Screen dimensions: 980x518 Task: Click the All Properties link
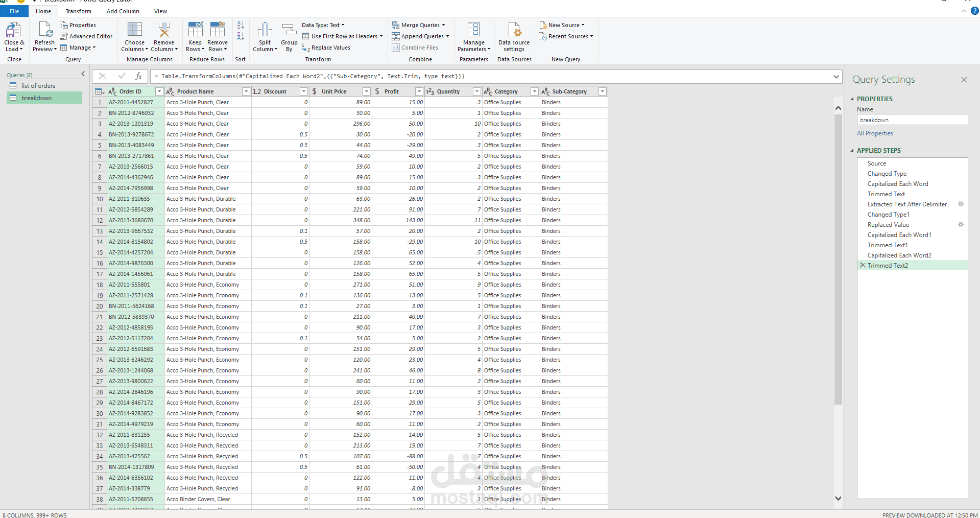[875, 133]
